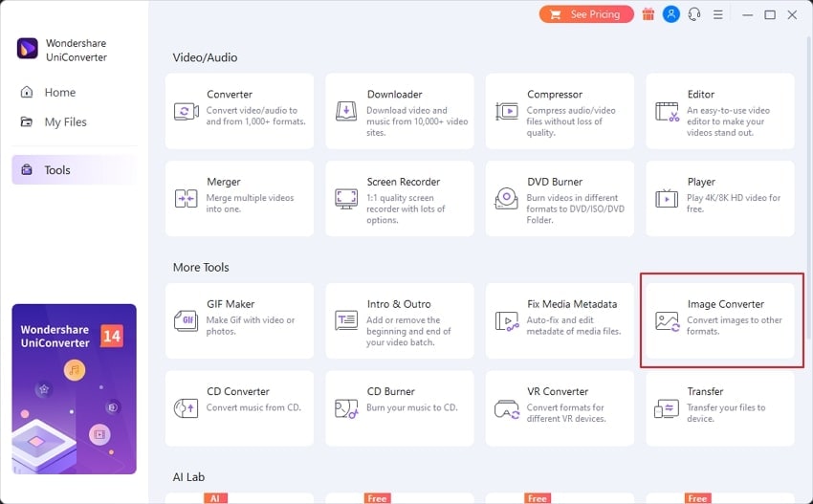
Task: Click the GIF Maker title text
Action: click(231, 304)
